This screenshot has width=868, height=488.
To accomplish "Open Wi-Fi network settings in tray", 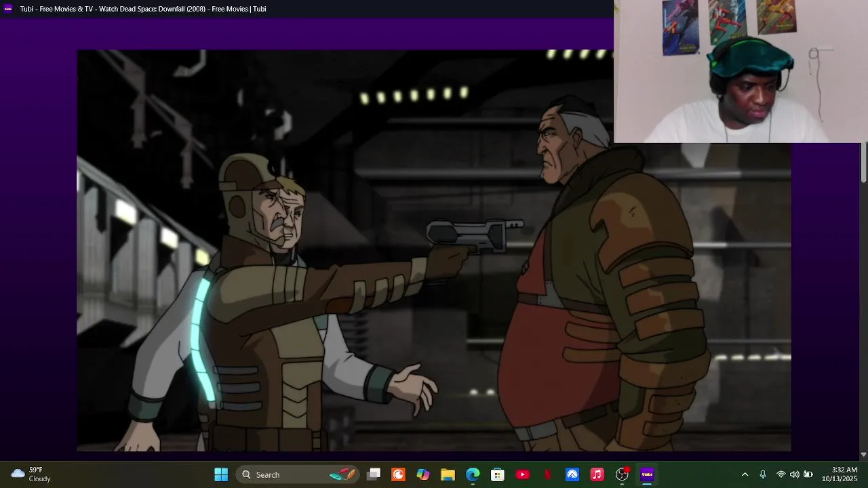I will [781, 474].
